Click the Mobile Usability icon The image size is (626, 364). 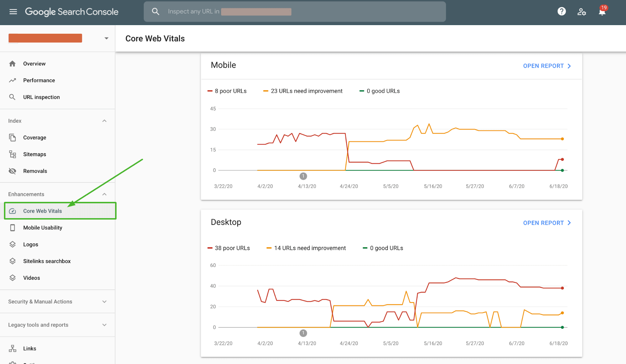[x=13, y=228]
